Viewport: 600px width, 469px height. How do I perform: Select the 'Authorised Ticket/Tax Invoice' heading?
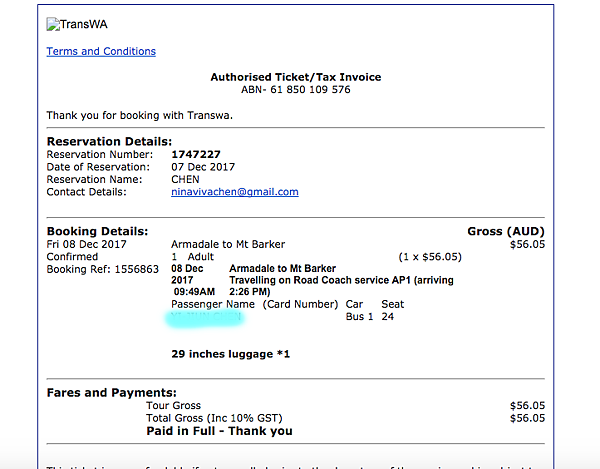point(295,77)
